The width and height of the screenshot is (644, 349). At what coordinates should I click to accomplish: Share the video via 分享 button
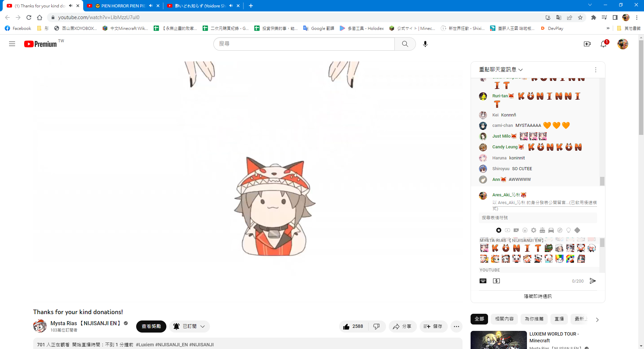point(402,327)
